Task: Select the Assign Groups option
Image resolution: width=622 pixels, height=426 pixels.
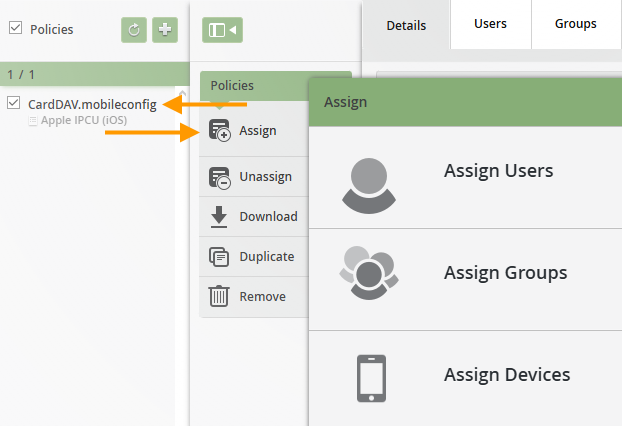Action: (465, 279)
